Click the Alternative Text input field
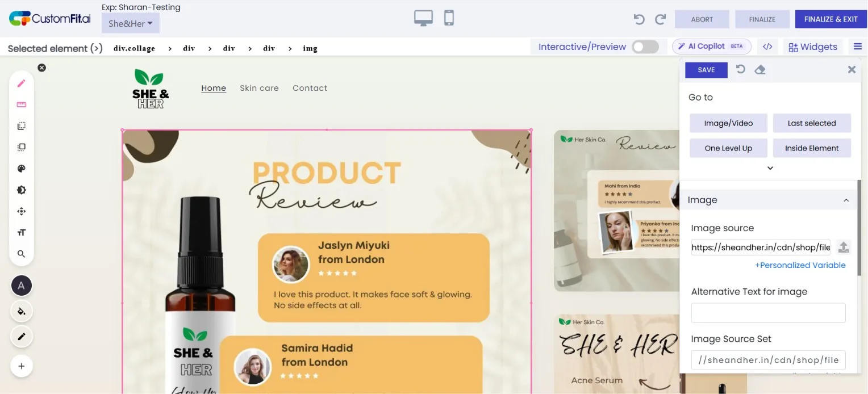Image resolution: width=868 pixels, height=394 pixels. tap(768, 313)
